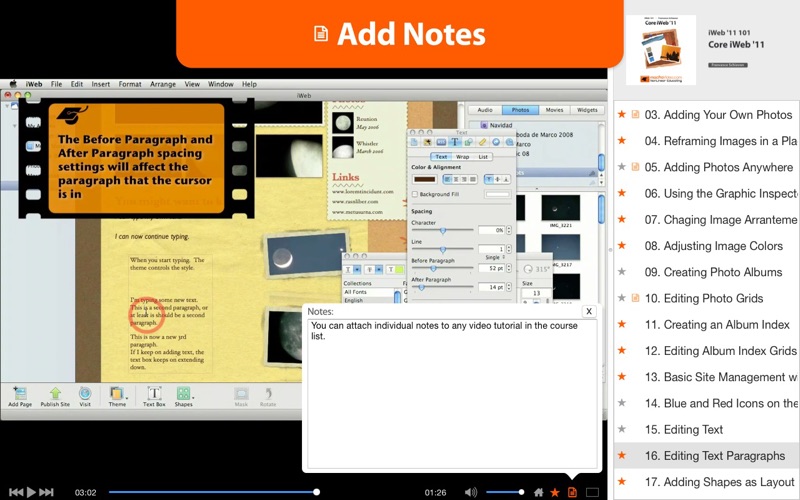The height and width of the screenshot is (500, 800).
Task: Click the Rotate icon in iWeb toolbar
Action: tap(268, 396)
